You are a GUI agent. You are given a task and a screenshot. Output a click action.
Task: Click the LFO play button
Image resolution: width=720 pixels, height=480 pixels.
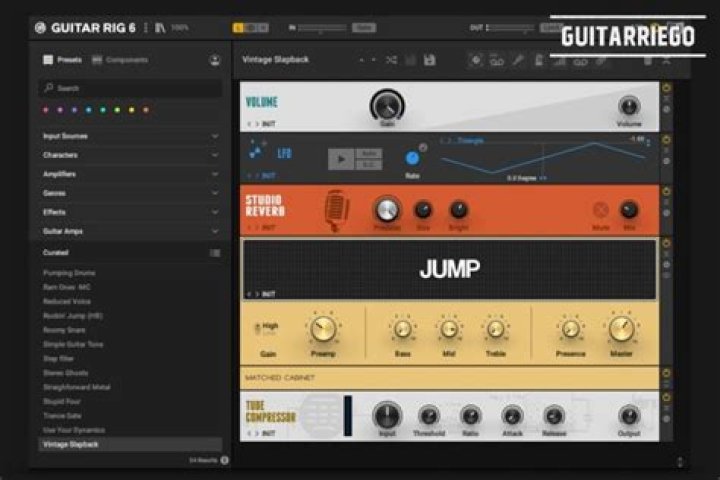pyautogui.click(x=342, y=159)
